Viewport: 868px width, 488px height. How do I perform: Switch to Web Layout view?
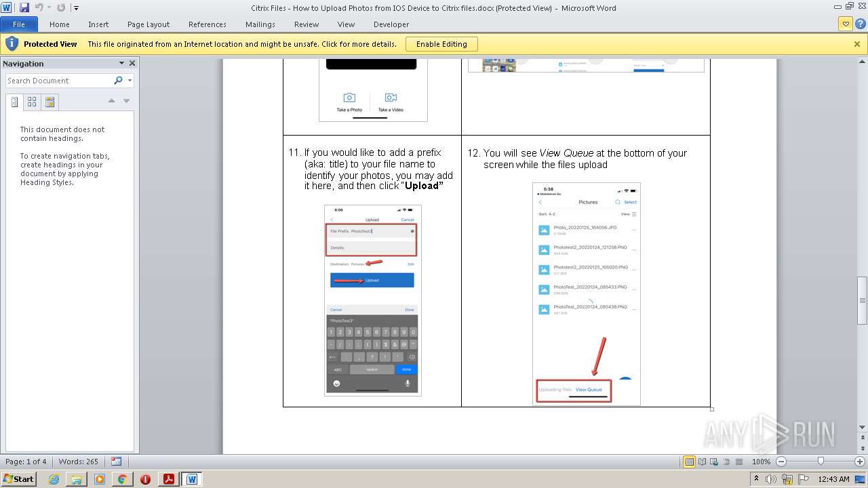pyautogui.click(x=713, y=462)
